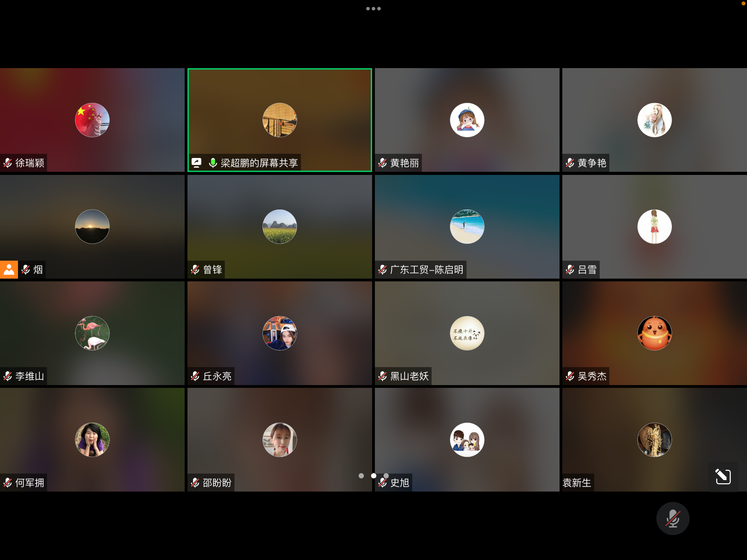The image size is (747, 560).
Task: Click the 吴秀杰 name label
Action: click(592, 376)
